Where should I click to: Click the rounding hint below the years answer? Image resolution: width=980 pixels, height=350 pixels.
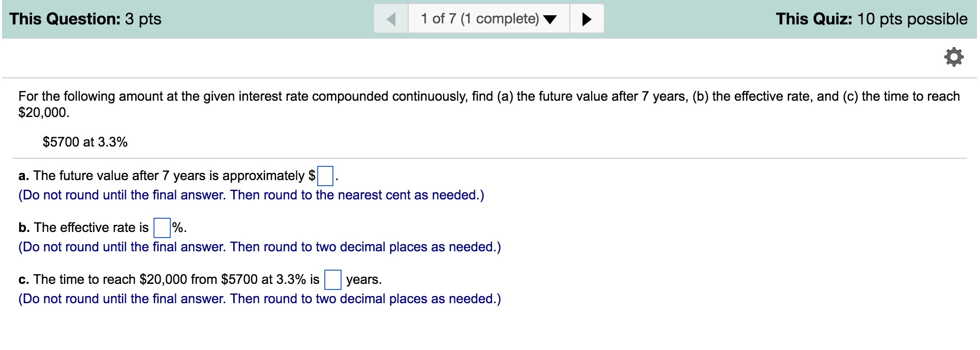point(259,299)
